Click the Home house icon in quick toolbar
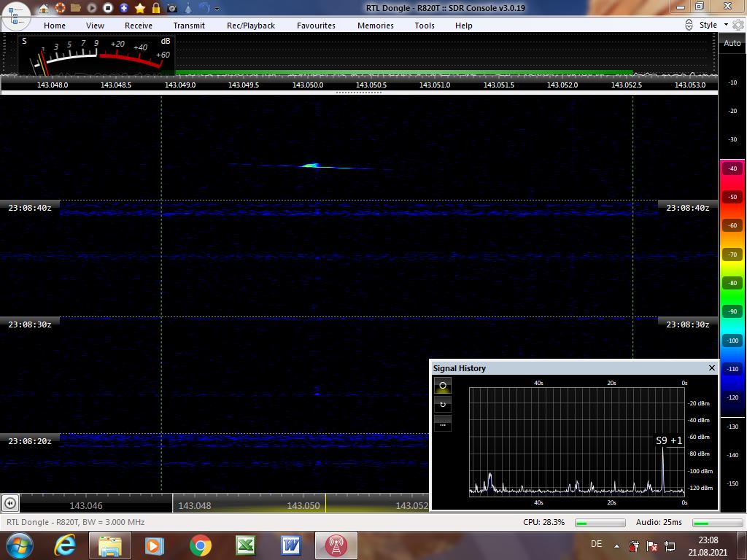This screenshot has height=560, width=747. [x=44, y=8]
